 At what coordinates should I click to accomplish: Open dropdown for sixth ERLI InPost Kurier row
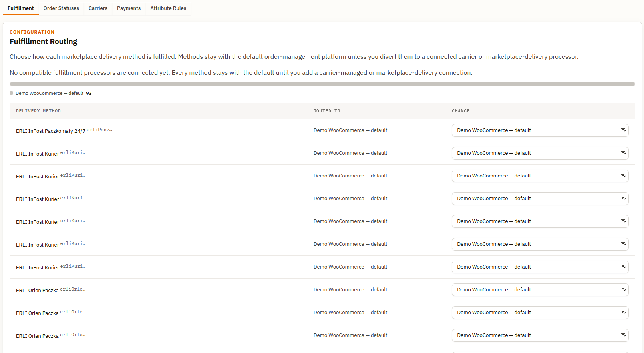pyautogui.click(x=540, y=267)
